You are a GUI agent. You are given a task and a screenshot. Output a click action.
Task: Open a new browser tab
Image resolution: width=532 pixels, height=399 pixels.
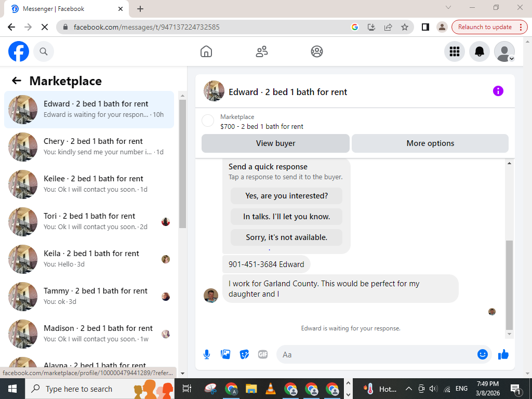click(140, 9)
